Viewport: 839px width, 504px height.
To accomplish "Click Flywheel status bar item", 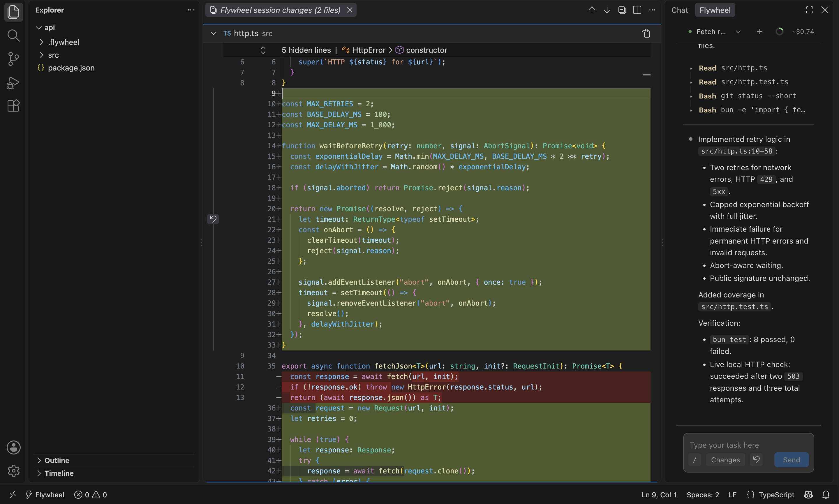I will click(x=45, y=494).
